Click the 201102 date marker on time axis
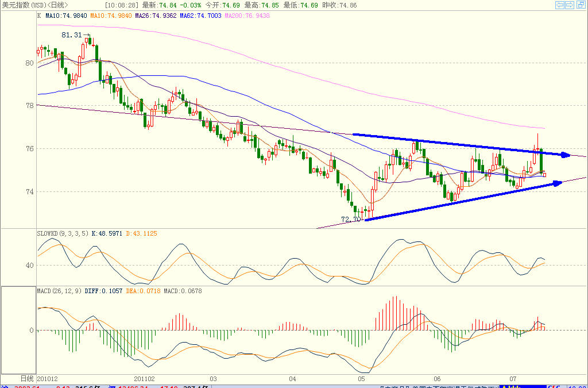The width and height of the screenshot is (588, 388). click(144, 379)
